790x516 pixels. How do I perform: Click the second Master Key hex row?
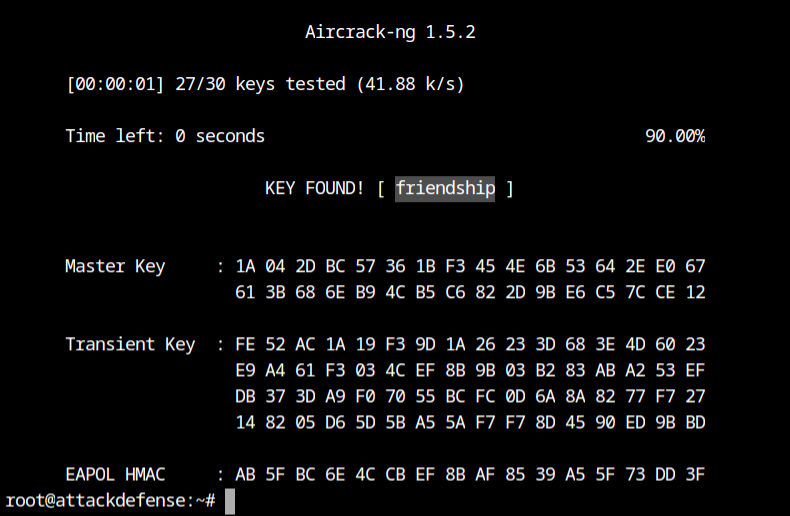[470, 292]
